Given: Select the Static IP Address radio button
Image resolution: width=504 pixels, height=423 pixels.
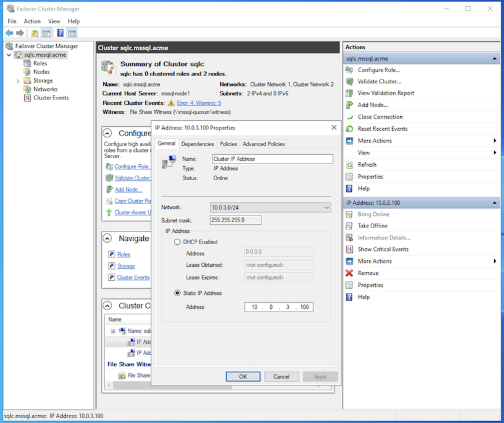Looking at the screenshot, I should [177, 293].
